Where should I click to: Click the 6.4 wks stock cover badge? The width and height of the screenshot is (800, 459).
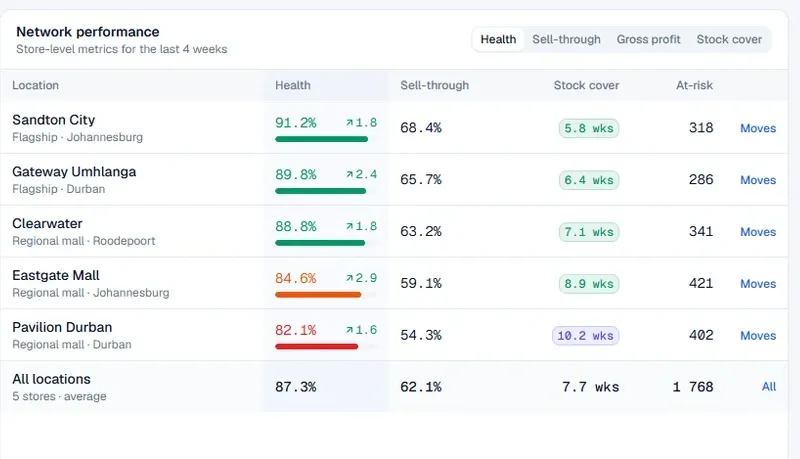(589, 180)
